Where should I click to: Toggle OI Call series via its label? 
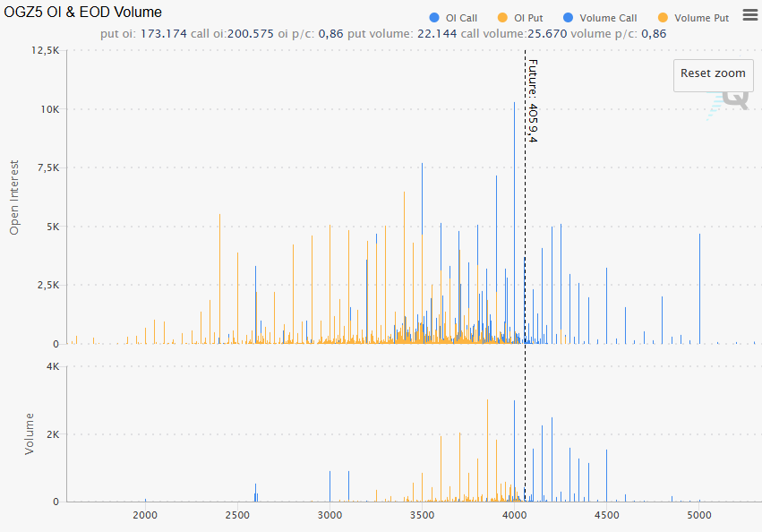coord(461,18)
